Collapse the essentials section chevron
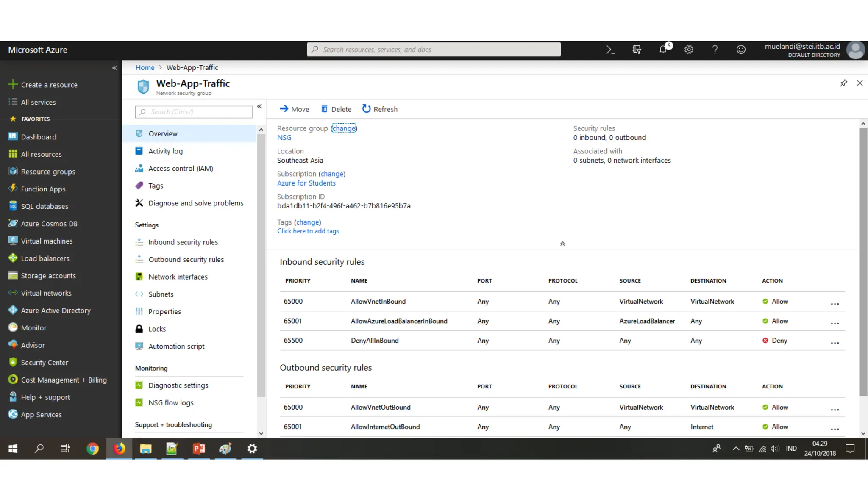Viewport: 868px width, 488px height. coord(562,244)
